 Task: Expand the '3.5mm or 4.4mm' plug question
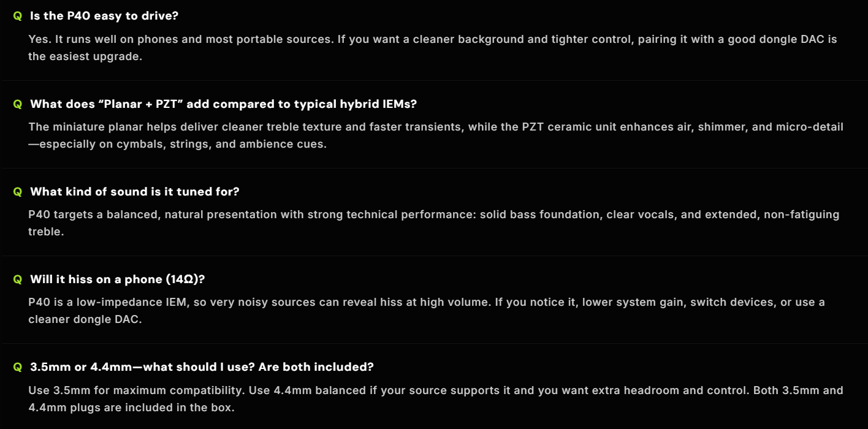pos(202,367)
